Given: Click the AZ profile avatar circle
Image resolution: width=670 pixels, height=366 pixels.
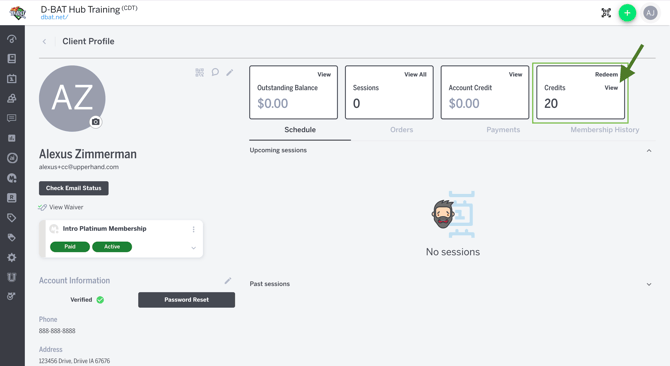Looking at the screenshot, I should pos(72,99).
